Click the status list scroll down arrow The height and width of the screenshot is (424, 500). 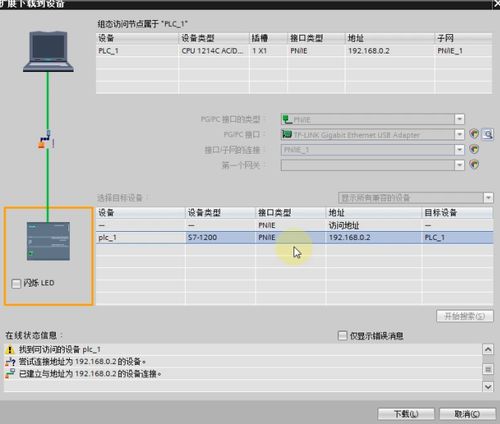pos(488,387)
